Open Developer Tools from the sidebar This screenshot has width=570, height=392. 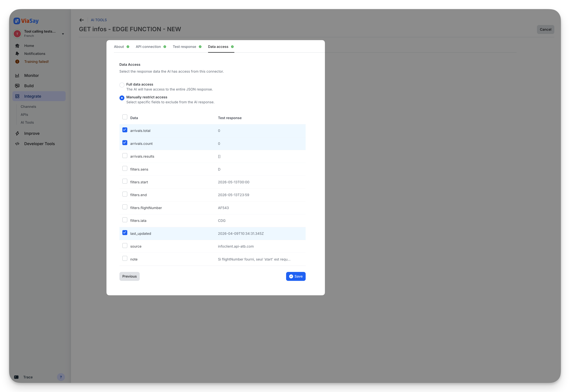pyautogui.click(x=39, y=143)
